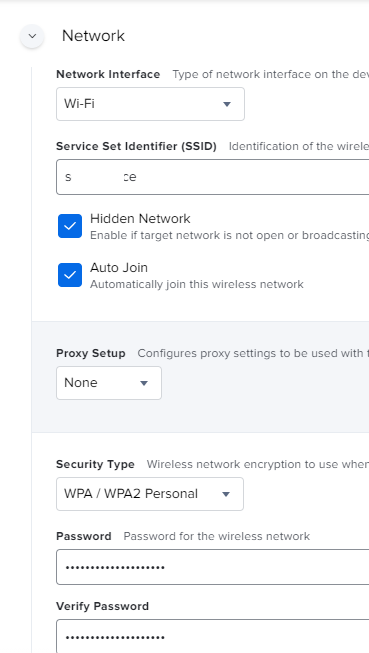
Task: Click the Auto Join label text
Action: [119, 267]
